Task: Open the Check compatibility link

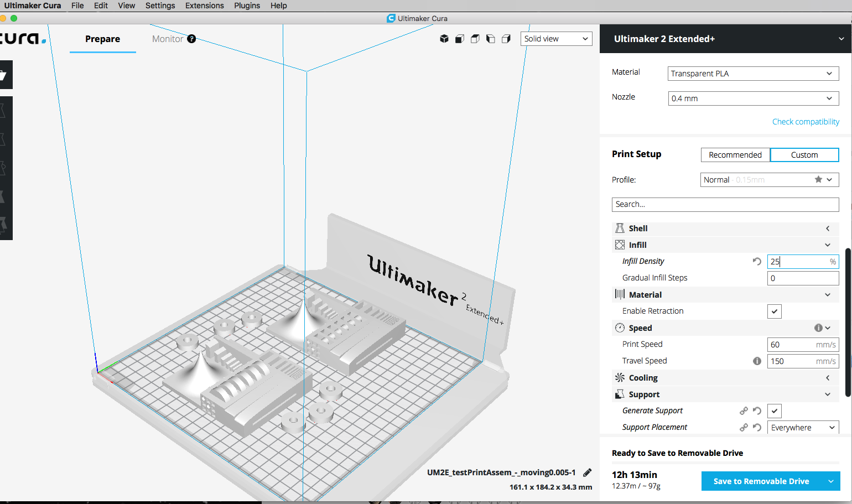Action: coord(806,122)
